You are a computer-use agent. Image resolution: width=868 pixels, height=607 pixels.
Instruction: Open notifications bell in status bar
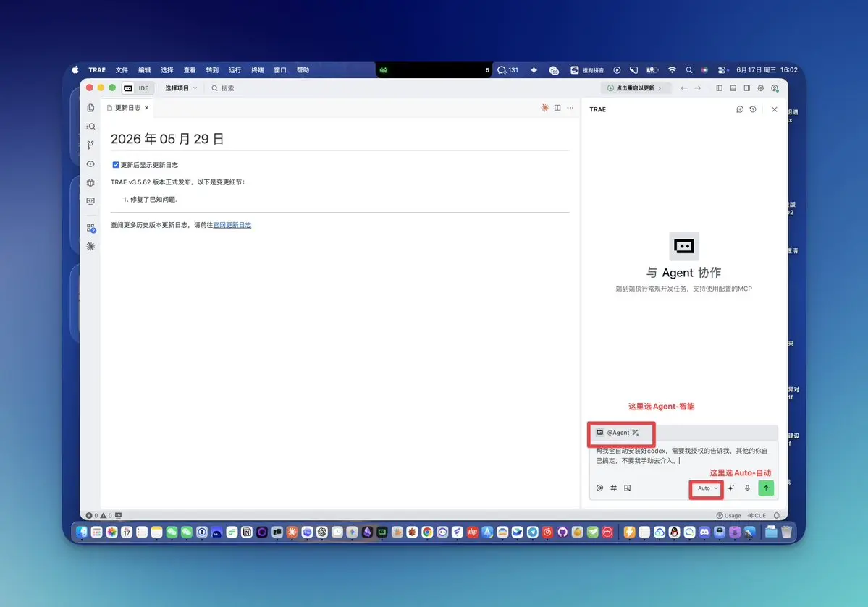point(777,516)
